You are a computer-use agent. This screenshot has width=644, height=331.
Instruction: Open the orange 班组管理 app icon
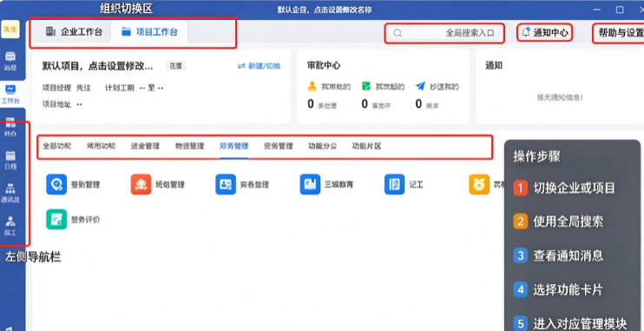click(141, 184)
